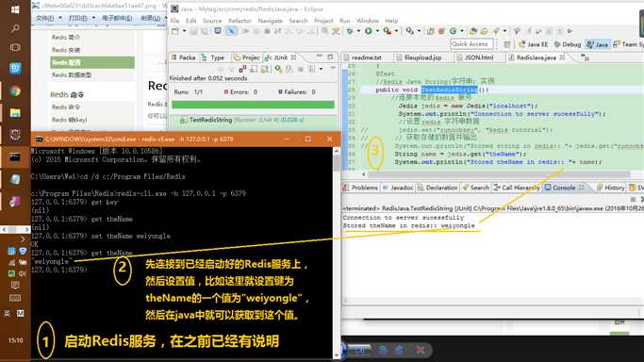This screenshot has height=362, width=644.
Task: Click the New file icon in Eclipse toolbar
Action: pyautogui.click(x=175, y=31)
